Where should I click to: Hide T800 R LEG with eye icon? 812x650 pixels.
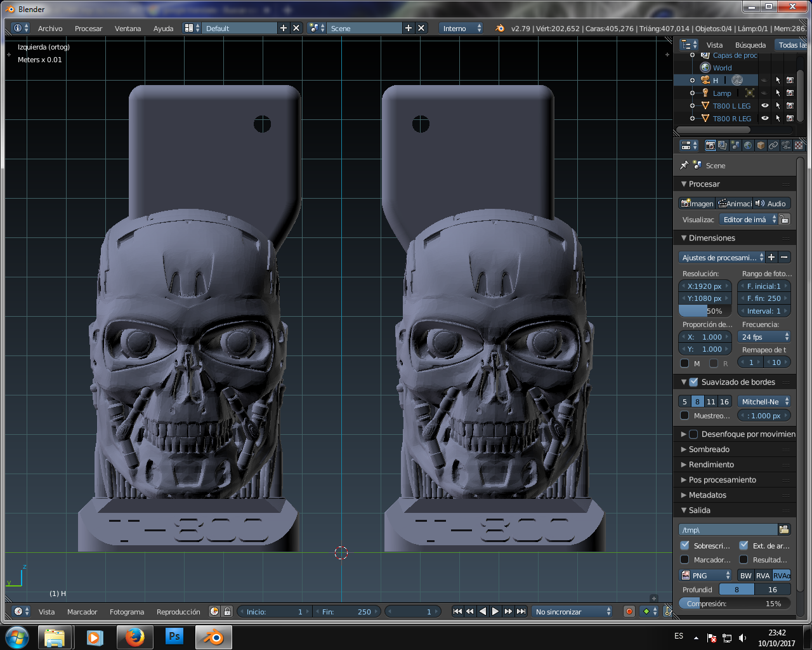click(765, 118)
